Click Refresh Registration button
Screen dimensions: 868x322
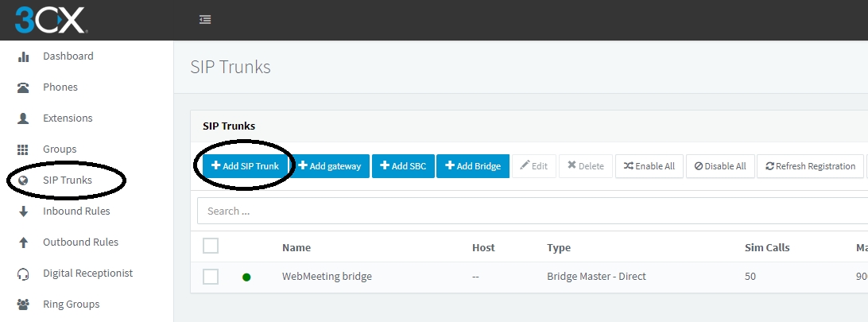810,166
